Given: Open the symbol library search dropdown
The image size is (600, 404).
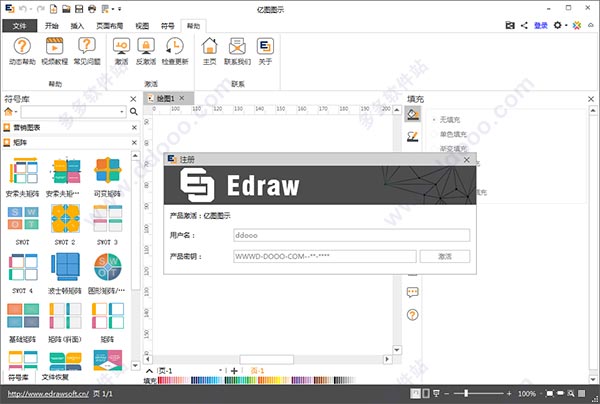Looking at the screenshot, I should pos(122,112).
